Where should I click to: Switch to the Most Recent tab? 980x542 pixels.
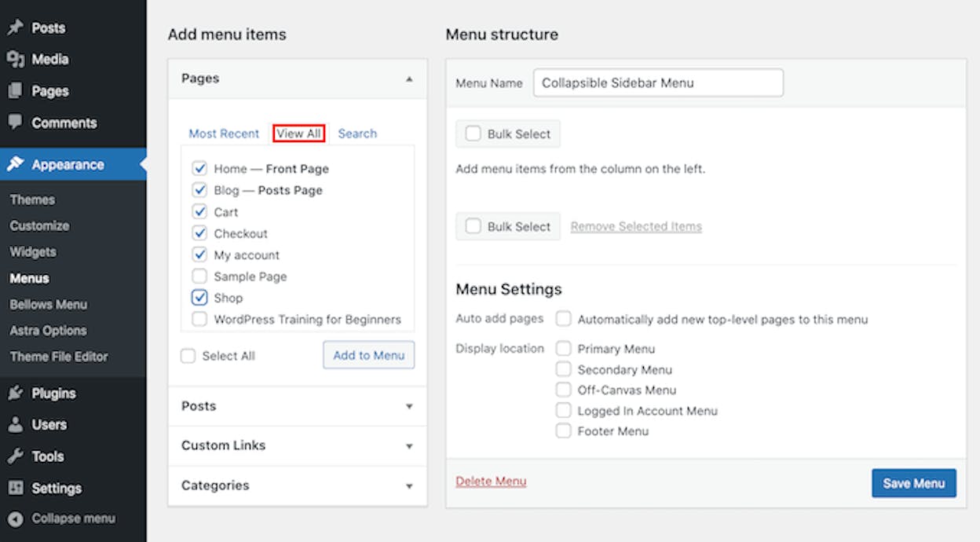224,134
